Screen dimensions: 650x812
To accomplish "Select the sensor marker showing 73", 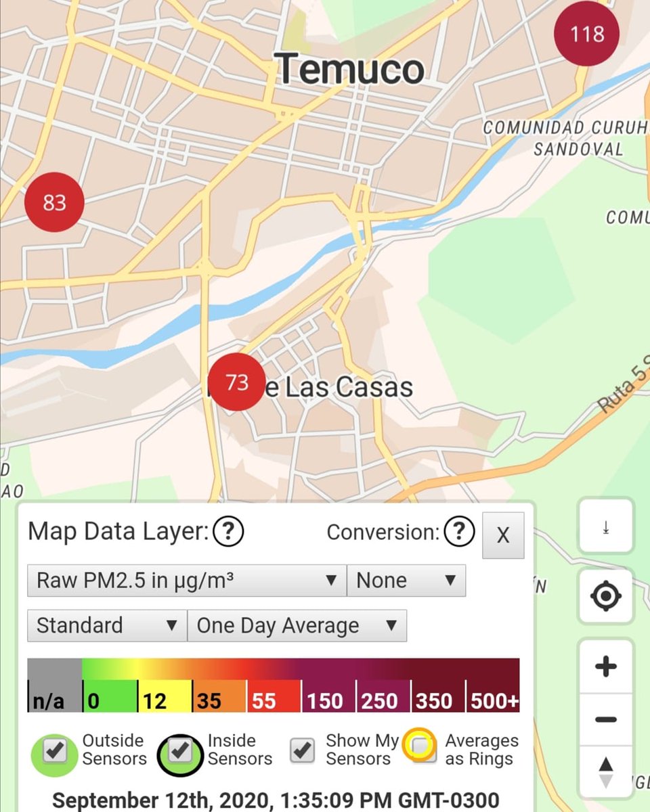I will (236, 382).
